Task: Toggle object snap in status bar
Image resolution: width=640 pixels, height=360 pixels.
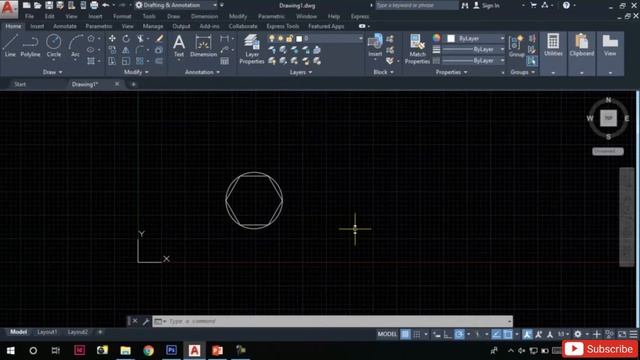Action: pyautogui.click(x=508, y=334)
